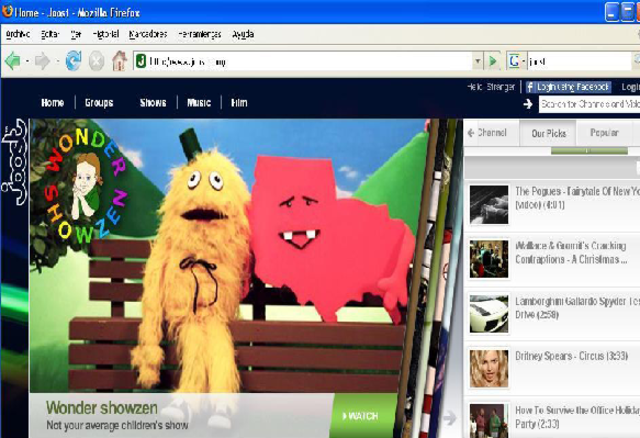640x438 pixels.
Task: Open the Archivo menu
Action: click(18, 34)
